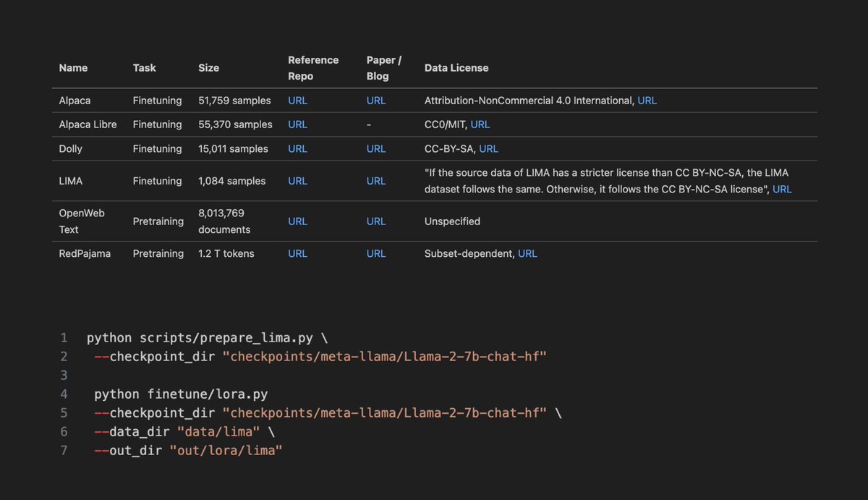Screen dimensions: 868x500
Task: Click the Size column header
Action: (209, 68)
